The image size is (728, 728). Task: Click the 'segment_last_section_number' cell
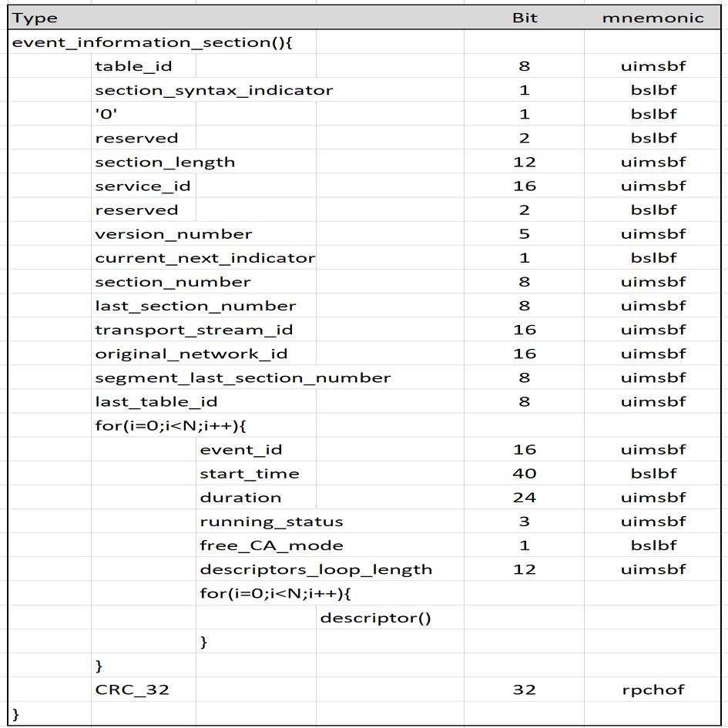(243, 378)
